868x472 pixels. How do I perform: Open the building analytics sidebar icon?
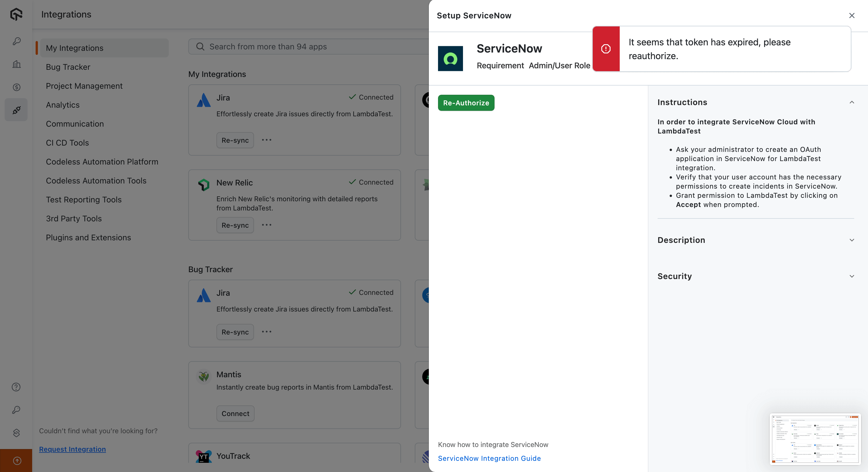point(16,64)
